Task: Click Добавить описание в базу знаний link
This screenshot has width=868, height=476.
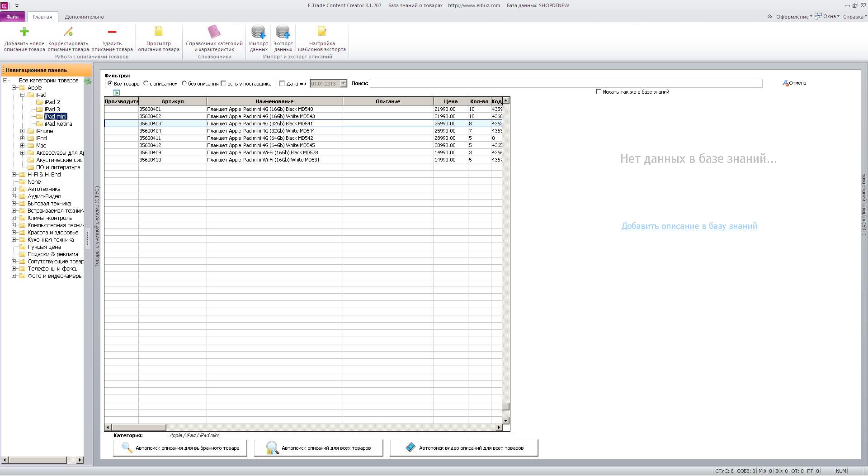Action: (689, 226)
